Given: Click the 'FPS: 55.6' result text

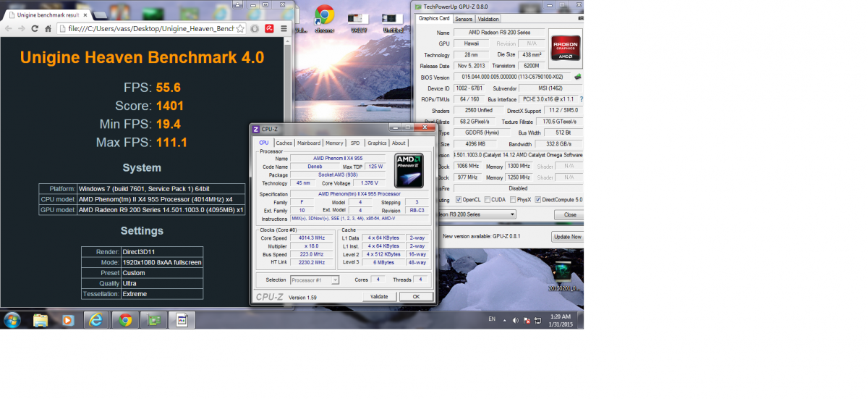Looking at the screenshot, I should pyautogui.click(x=152, y=88).
